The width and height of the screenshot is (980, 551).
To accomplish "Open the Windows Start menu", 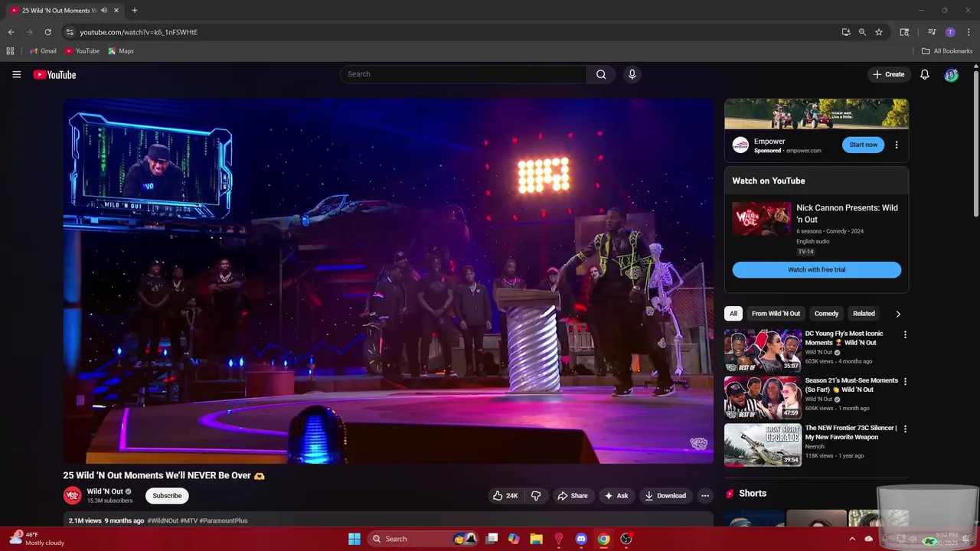I will tap(354, 539).
